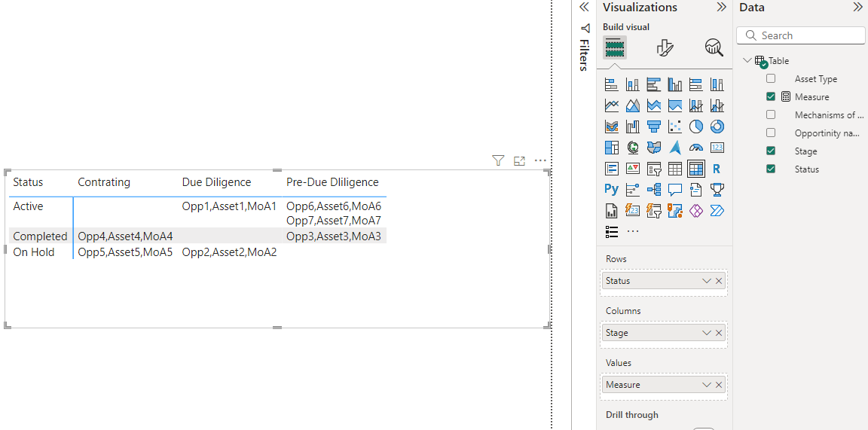Select the Donut chart visual
868x430 pixels.
coord(717,127)
